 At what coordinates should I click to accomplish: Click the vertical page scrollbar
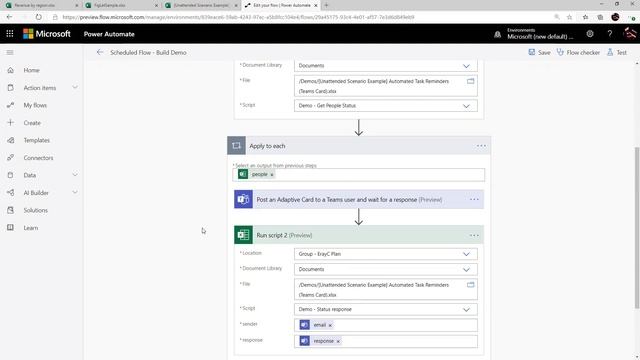coord(637,227)
